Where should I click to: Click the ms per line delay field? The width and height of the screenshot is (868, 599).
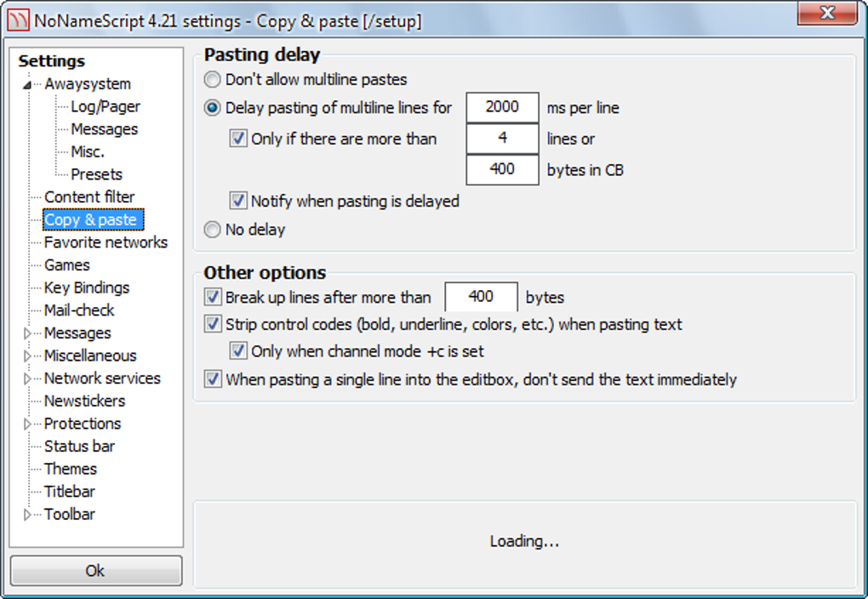tap(502, 107)
